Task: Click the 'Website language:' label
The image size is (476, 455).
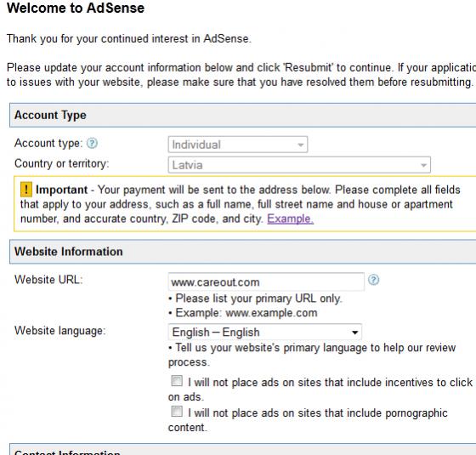Action: [x=60, y=331]
